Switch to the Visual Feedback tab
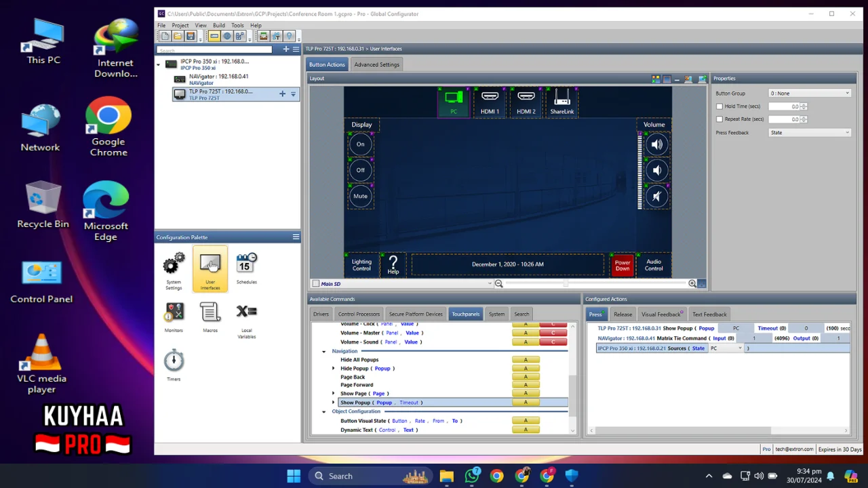The height and width of the screenshot is (488, 868). coord(662,314)
